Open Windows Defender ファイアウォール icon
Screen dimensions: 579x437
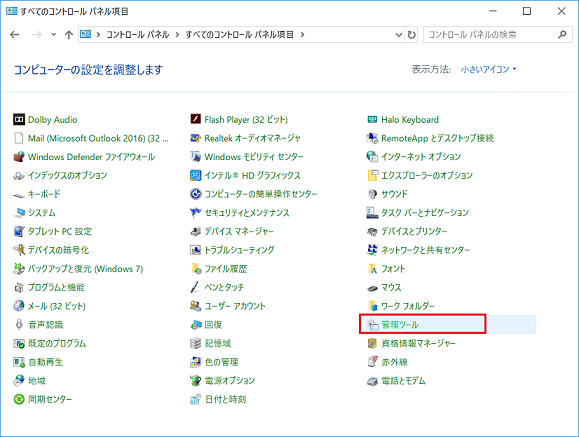(19, 157)
